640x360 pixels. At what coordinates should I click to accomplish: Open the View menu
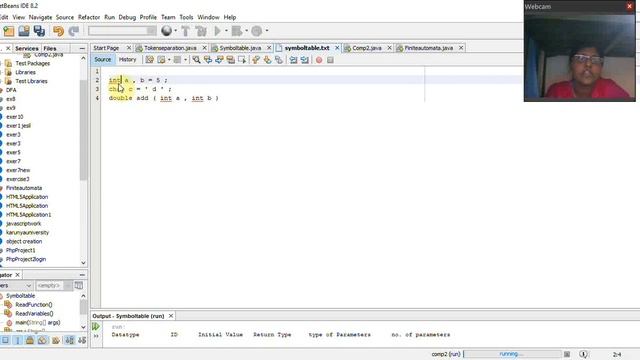tap(18, 17)
